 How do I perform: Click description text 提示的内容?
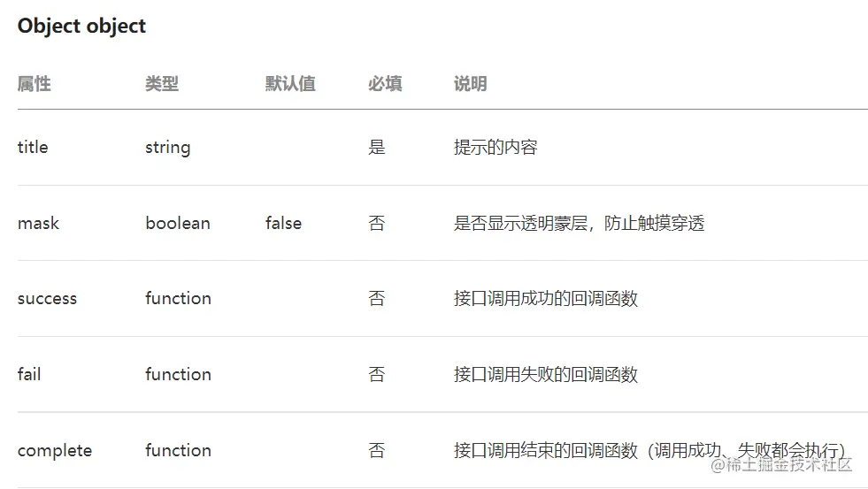click(x=495, y=147)
